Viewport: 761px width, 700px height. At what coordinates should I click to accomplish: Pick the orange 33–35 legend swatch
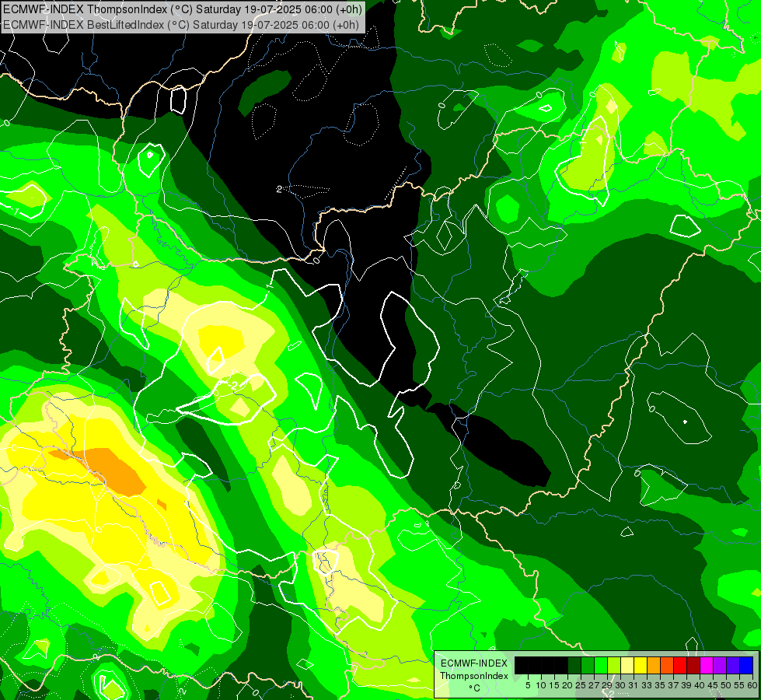pyautogui.click(x=654, y=665)
